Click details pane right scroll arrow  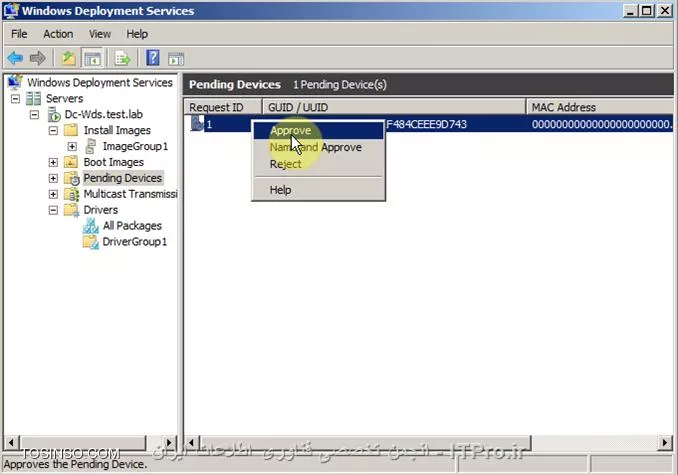pyautogui.click(x=665, y=443)
